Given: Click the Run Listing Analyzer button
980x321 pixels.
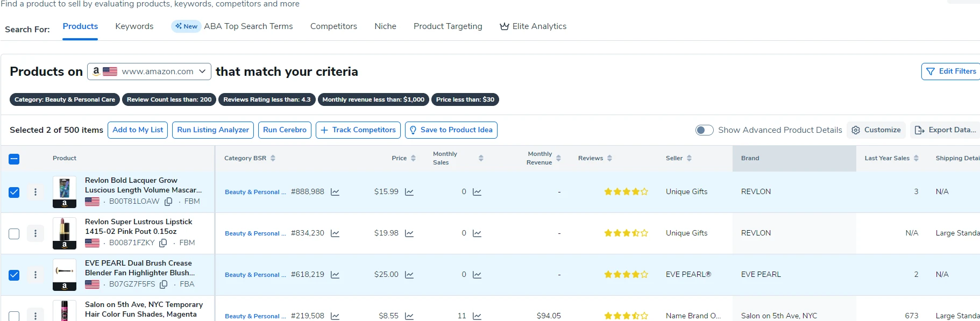Looking at the screenshot, I should 213,130.
